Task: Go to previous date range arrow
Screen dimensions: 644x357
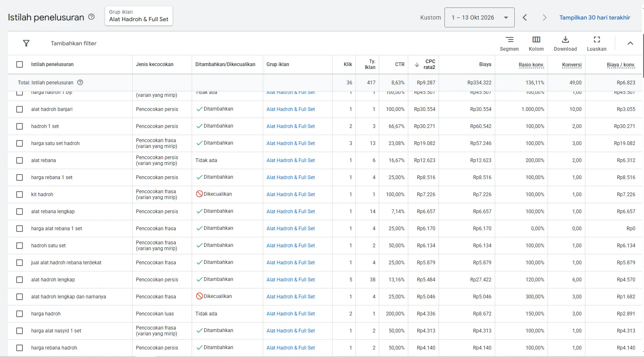Action: [525, 17]
